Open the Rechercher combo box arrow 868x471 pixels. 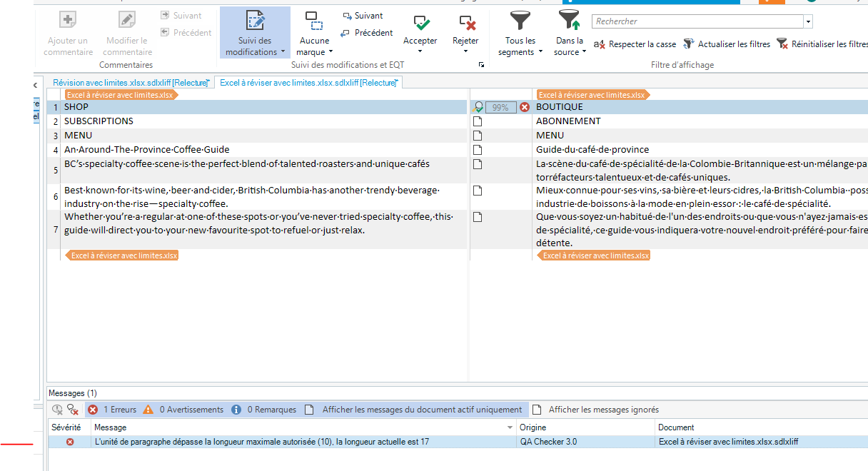click(807, 21)
